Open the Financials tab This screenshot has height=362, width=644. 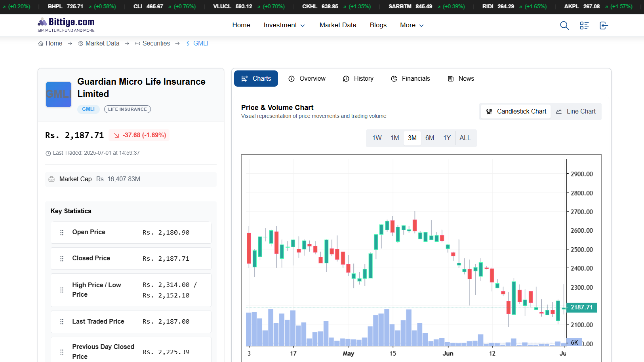click(x=410, y=79)
